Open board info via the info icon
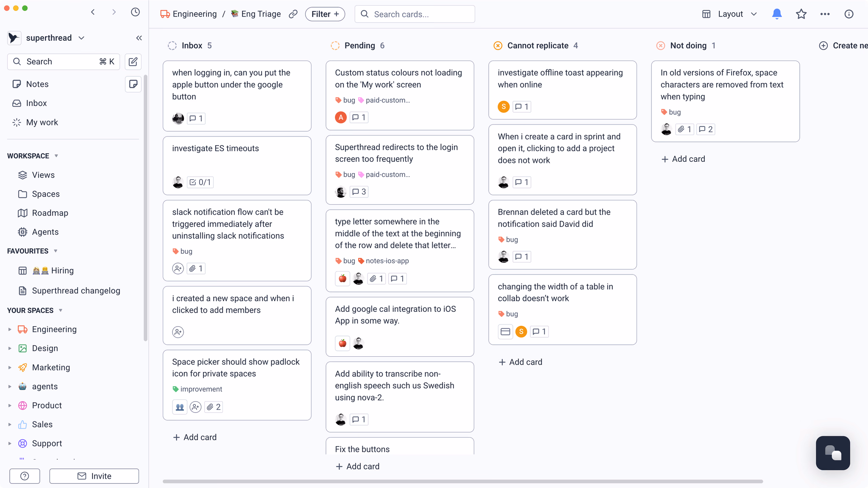 click(x=849, y=14)
